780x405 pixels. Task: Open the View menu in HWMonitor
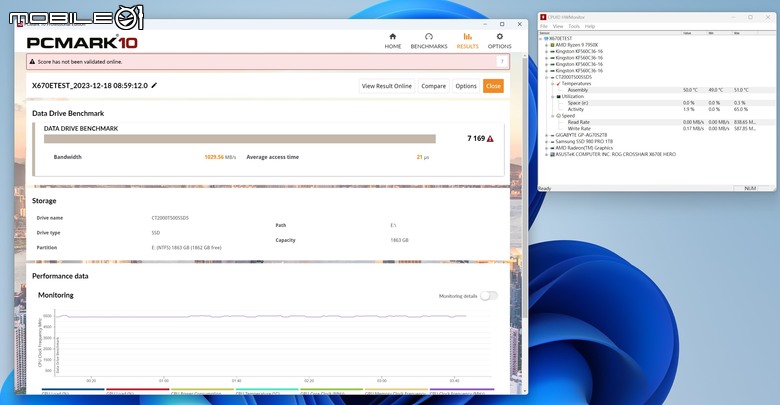pos(558,26)
